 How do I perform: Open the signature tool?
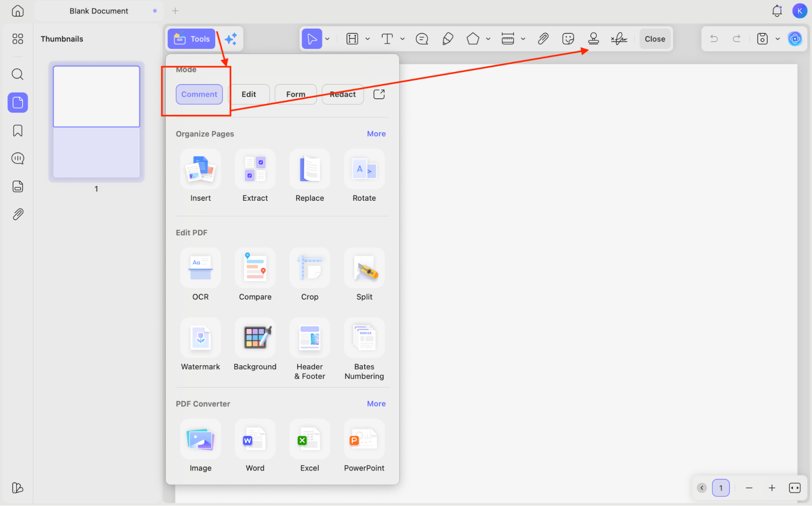[619, 39]
